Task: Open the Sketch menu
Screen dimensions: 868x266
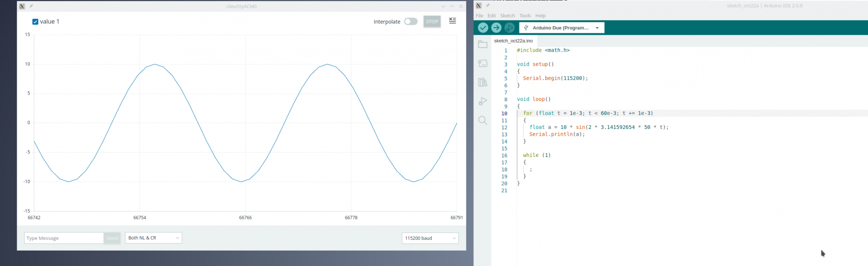Action: 507,16
